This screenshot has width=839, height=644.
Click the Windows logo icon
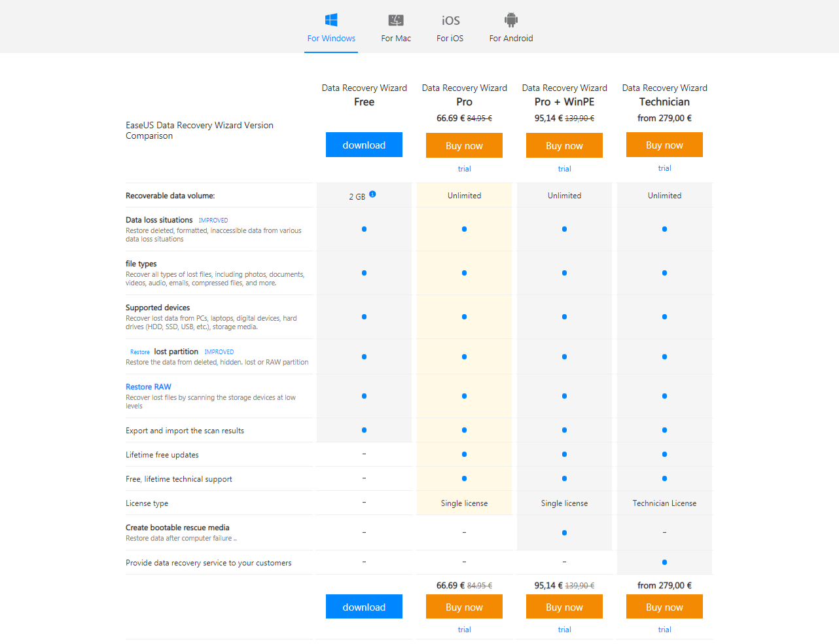click(x=331, y=20)
